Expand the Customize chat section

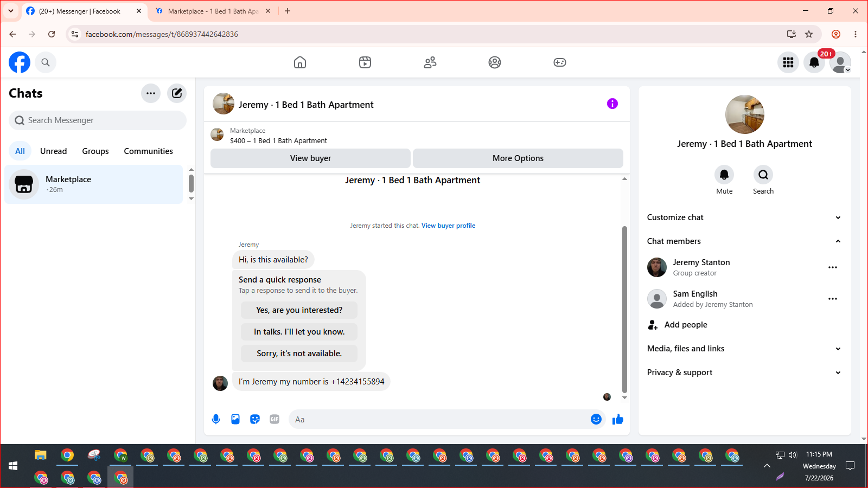pyautogui.click(x=744, y=217)
